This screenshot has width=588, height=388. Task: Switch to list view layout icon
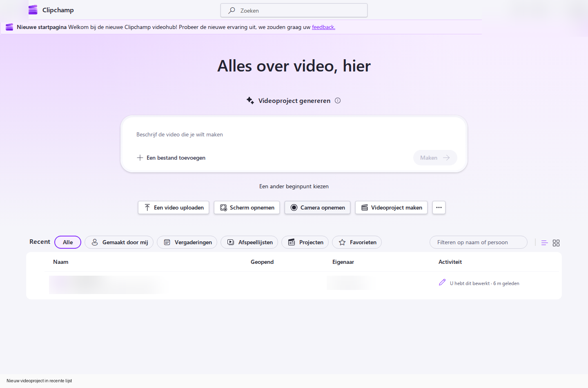click(544, 243)
